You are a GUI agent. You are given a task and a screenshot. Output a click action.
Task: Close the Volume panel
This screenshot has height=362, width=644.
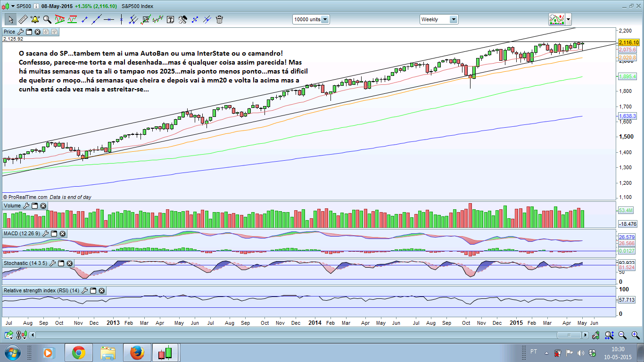coord(43,206)
